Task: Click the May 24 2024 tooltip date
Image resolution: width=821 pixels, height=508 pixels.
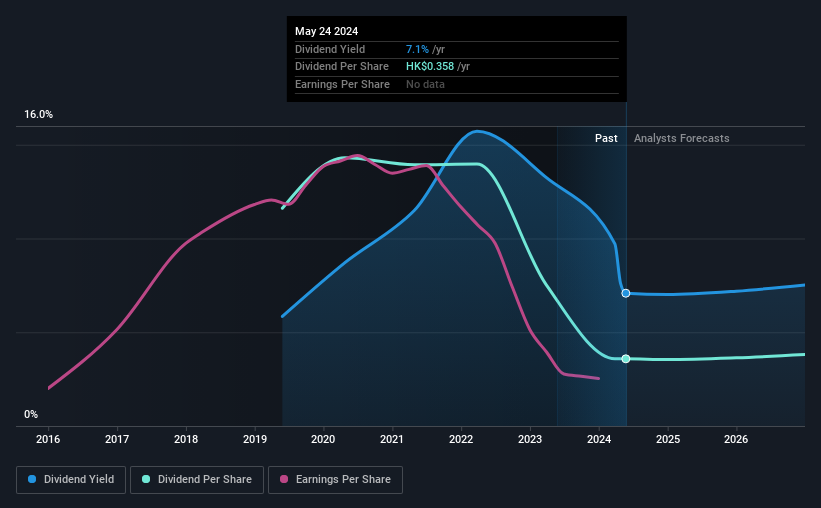Action: point(326,31)
